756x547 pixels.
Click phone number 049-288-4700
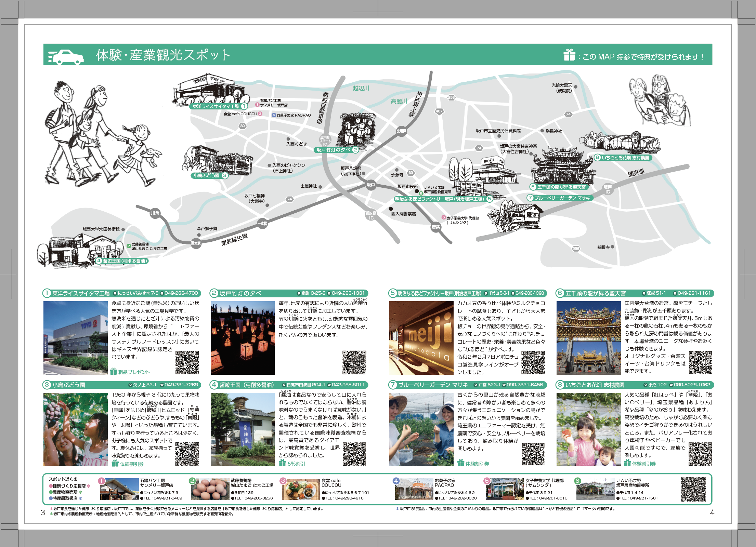click(x=181, y=293)
